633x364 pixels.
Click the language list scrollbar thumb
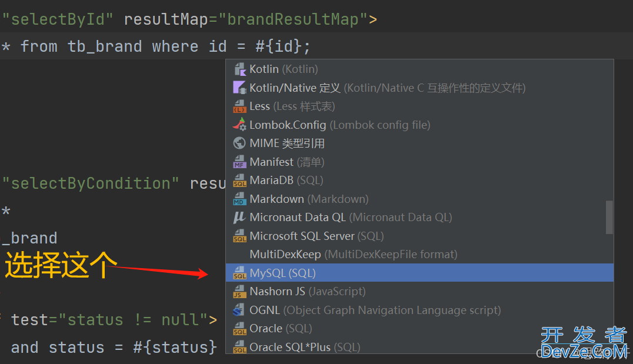(609, 217)
